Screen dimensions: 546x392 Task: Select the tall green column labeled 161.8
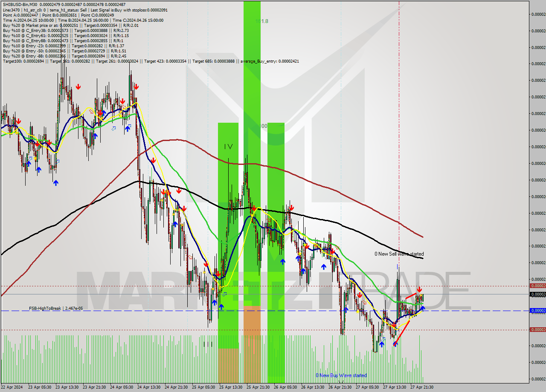point(252,192)
